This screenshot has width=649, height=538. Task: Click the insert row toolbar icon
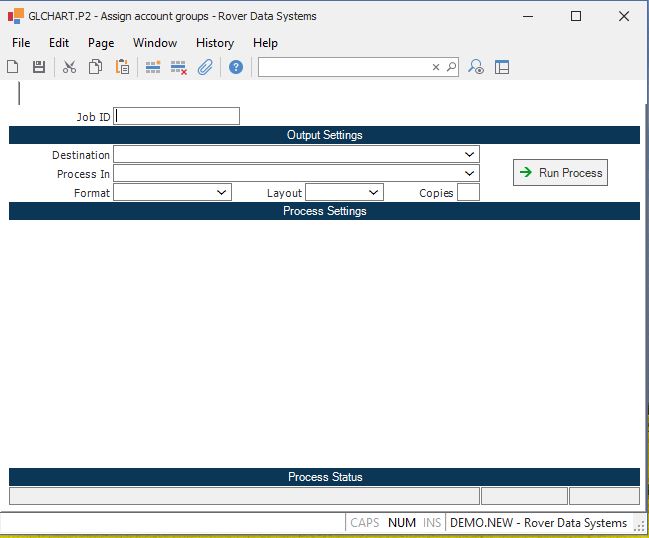[x=153, y=67]
